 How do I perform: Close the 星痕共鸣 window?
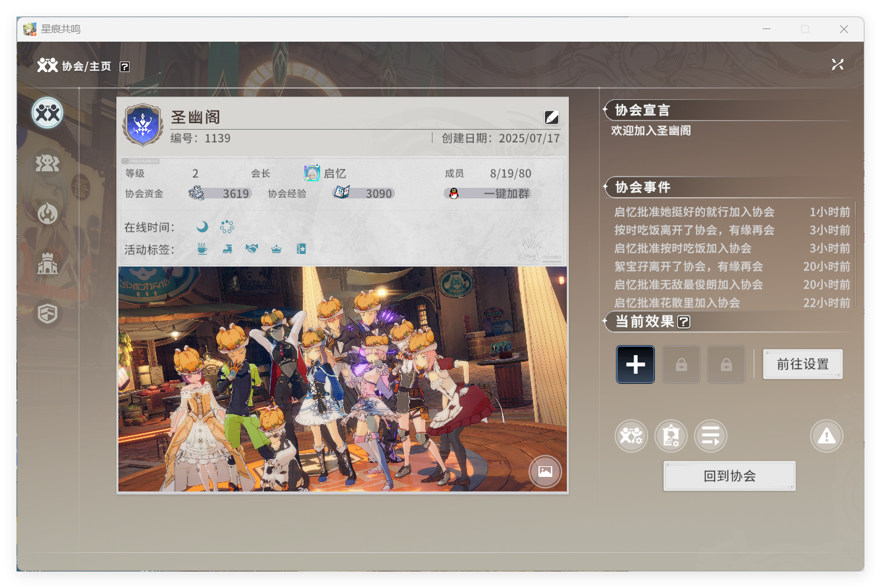click(x=844, y=29)
